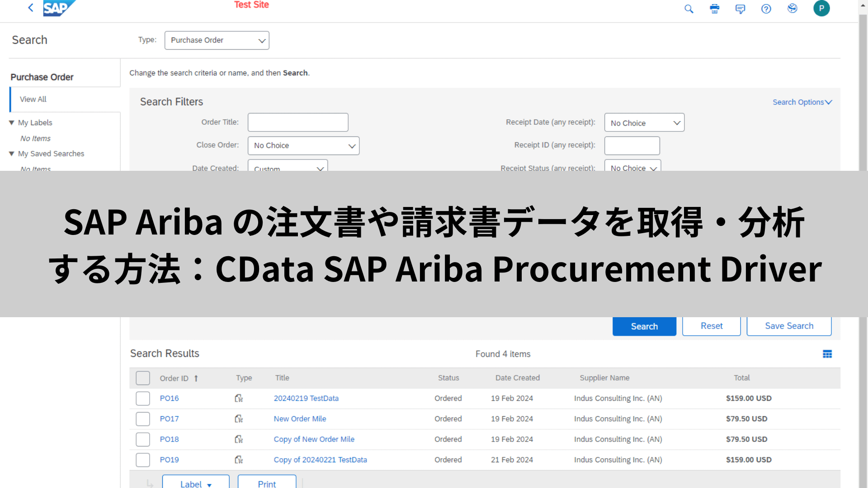This screenshot has height=488, width=868.
Task: Click the printer icon in header
Action: [x=714, y=9]
